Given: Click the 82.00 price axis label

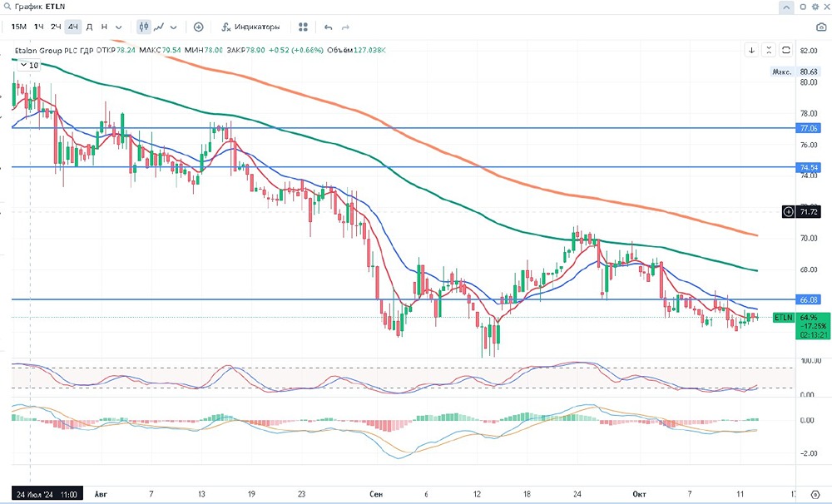Looking at the screenshot, I should pos(809,51).
